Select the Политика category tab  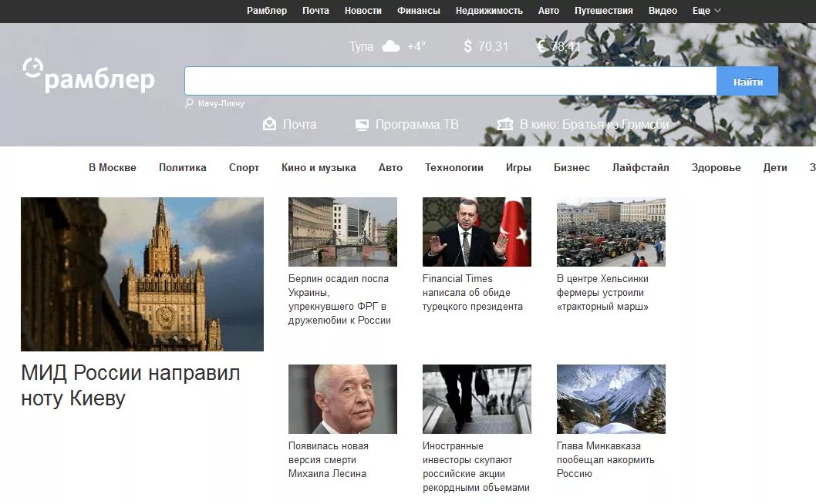[x=182, y=167]
